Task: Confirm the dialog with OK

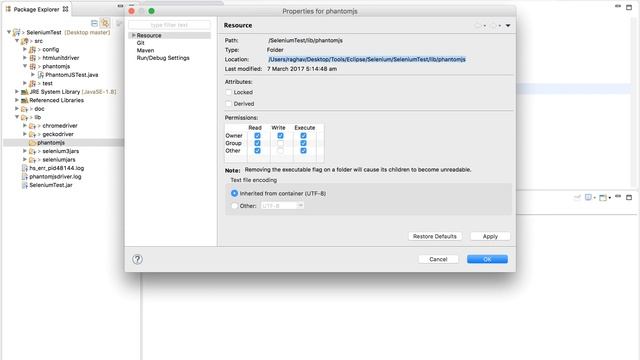Action: click(x=487, y=259)
